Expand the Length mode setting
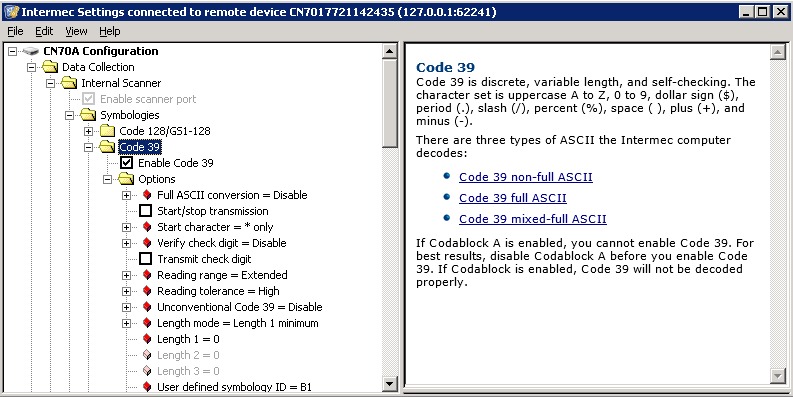 (x=126, y=323)
